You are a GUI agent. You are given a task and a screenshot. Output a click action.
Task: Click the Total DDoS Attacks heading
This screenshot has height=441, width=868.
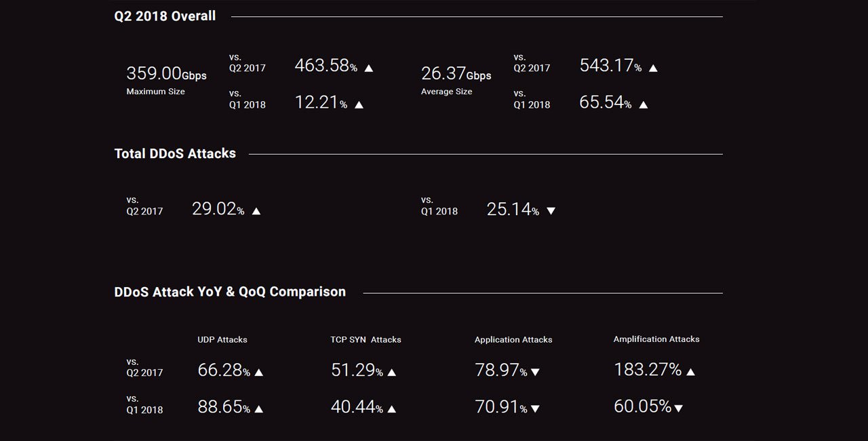click(175, 153)
